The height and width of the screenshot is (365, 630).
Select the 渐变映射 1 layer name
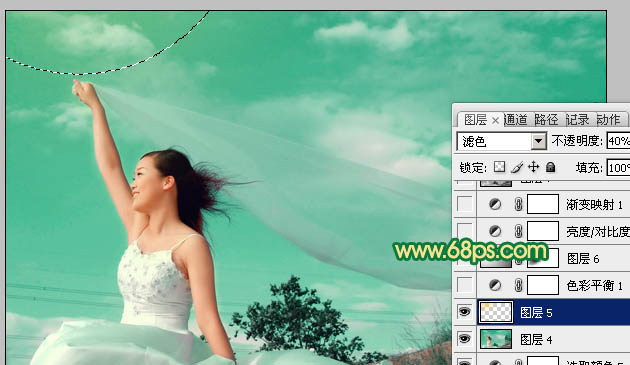click(594, 205)
